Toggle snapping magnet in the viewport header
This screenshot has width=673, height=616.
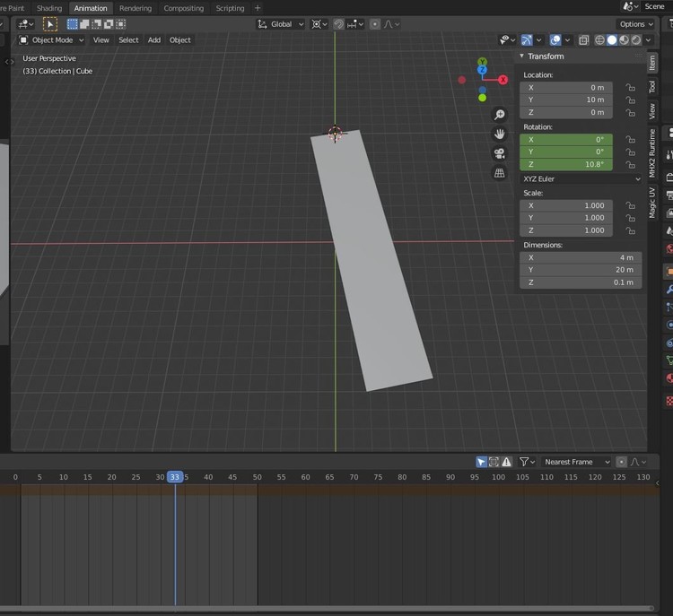[x=338, y=24]
